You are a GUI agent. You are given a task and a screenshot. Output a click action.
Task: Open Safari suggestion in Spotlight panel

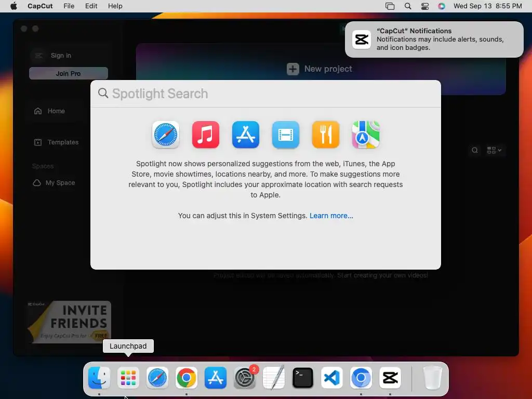166,135
